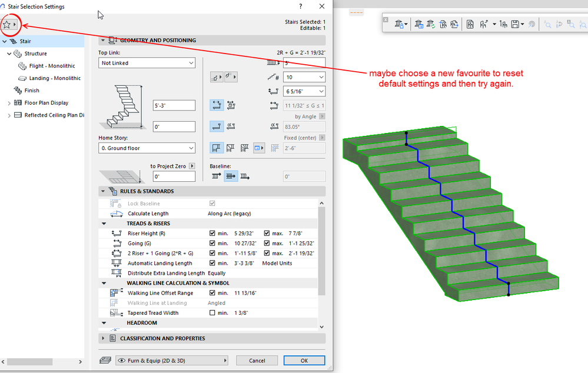Collapse Rules & Standards panel
The image size is (588, 373).
pos(103,191)
